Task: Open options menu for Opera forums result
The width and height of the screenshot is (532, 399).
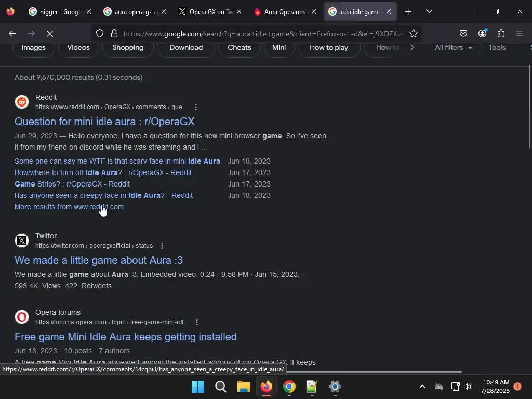Action: (197, 322)
